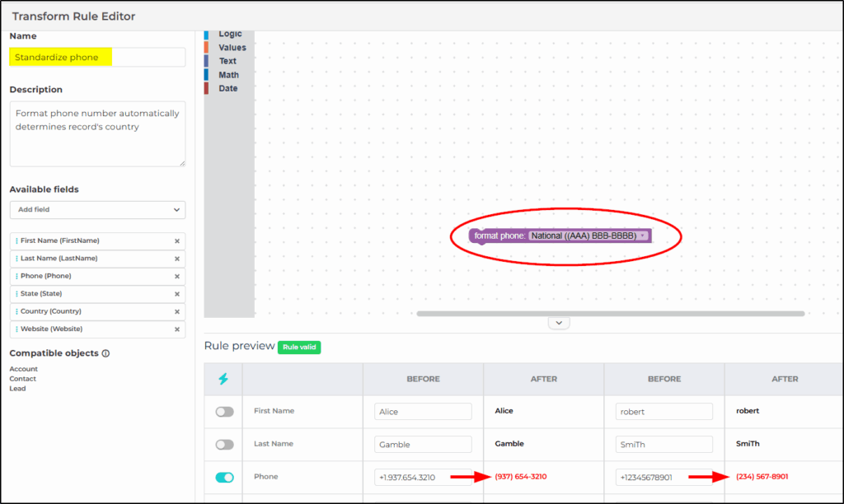Click the First Name row label in preview
Viewport: 844px width, 504px height.
[x=274, y=410]
